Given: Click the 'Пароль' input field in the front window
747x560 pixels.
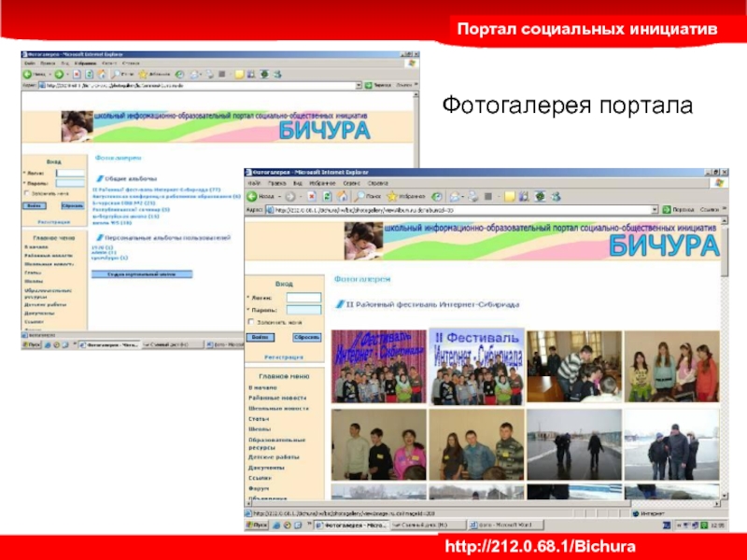Looking at the screenshot, I should 304,310.
